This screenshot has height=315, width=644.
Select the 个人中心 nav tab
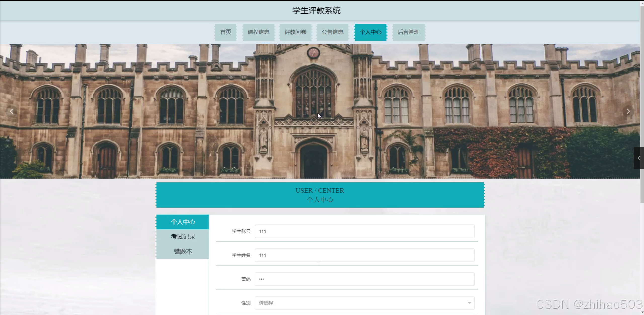pos(370,32)
